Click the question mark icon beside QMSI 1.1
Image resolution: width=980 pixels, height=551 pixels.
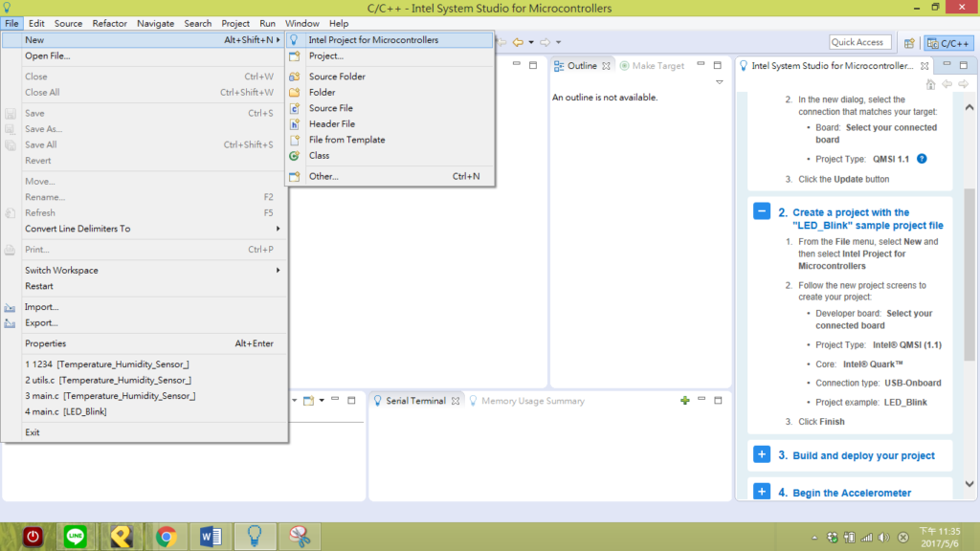point(922,159)
